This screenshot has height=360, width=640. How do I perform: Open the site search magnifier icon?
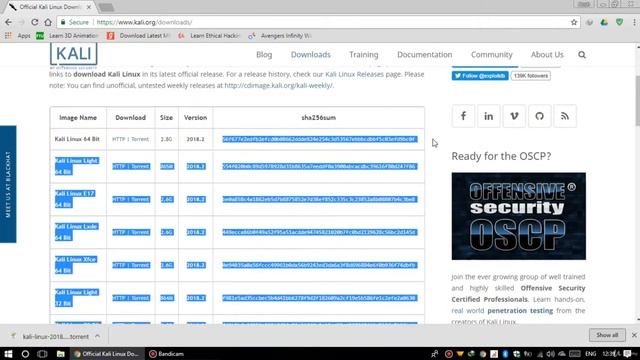pos(582,55)
